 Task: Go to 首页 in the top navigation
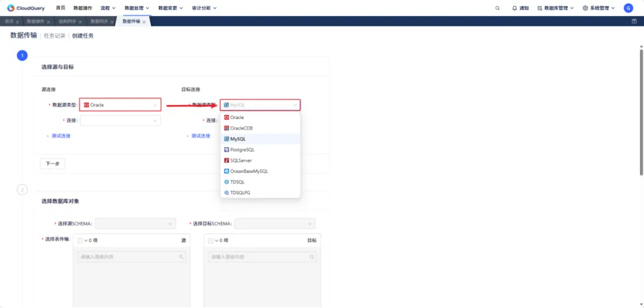coord(61,8)
